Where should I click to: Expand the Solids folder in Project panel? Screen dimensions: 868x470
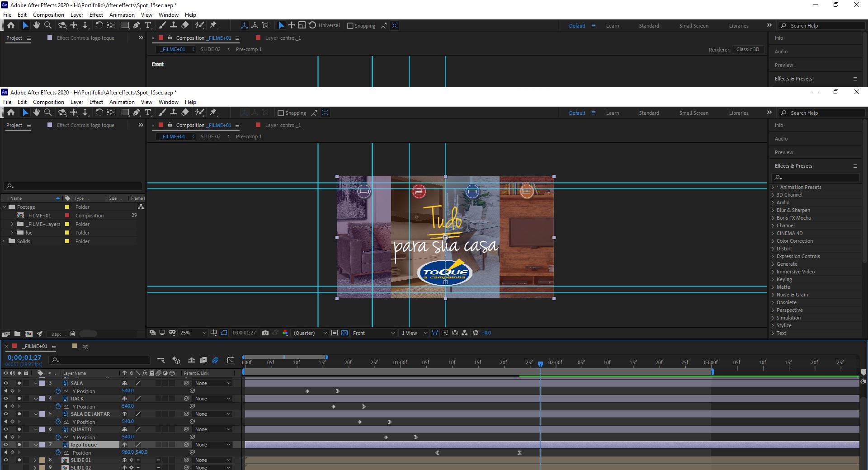(x=4, y=241)
